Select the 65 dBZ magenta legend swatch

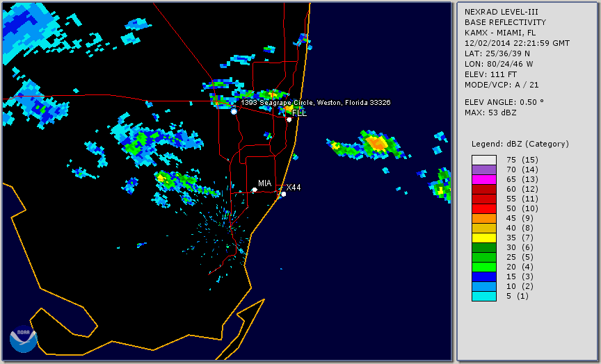(x=484, y=179)
